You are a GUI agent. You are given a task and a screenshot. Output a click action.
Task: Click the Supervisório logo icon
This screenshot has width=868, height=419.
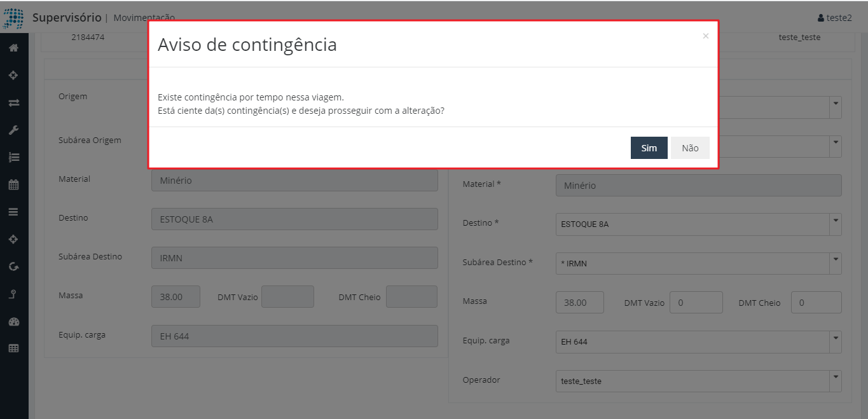tap(13, 18)
